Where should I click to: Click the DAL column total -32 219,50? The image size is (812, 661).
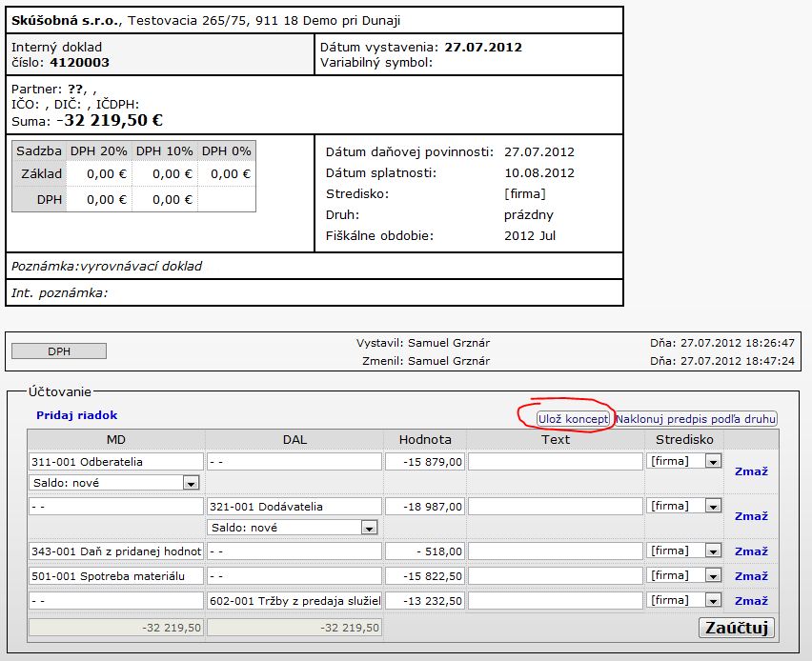click(x=294, y=628)
